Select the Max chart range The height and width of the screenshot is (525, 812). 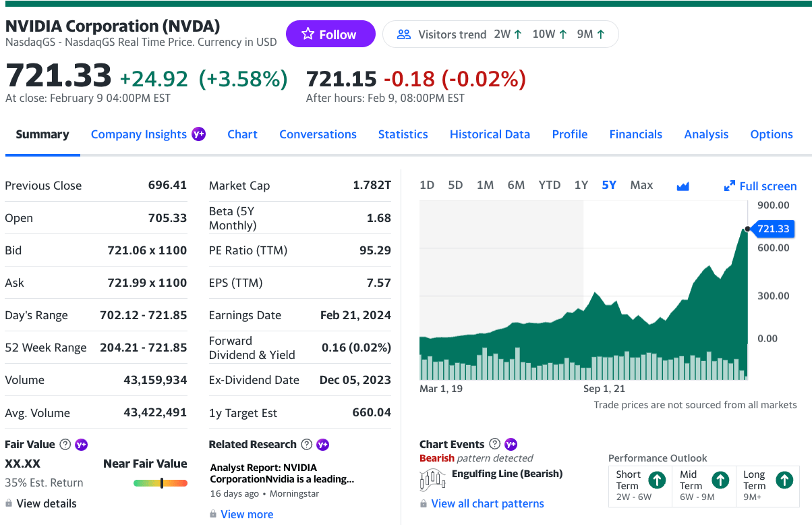(x=641, y=185)
